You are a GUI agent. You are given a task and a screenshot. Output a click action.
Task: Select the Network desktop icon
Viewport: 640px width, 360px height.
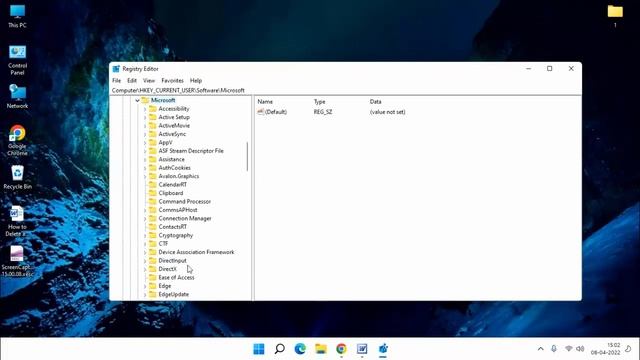click(17, 96)
